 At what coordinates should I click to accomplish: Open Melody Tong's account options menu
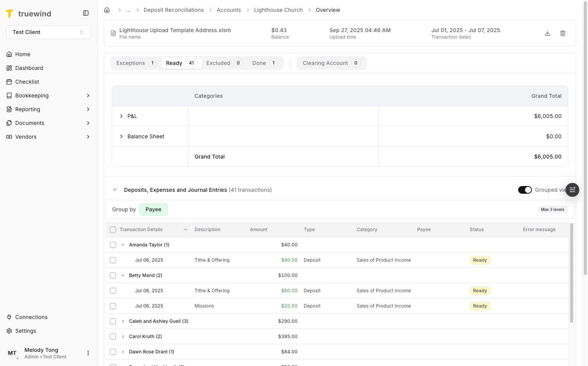point(88,353)
